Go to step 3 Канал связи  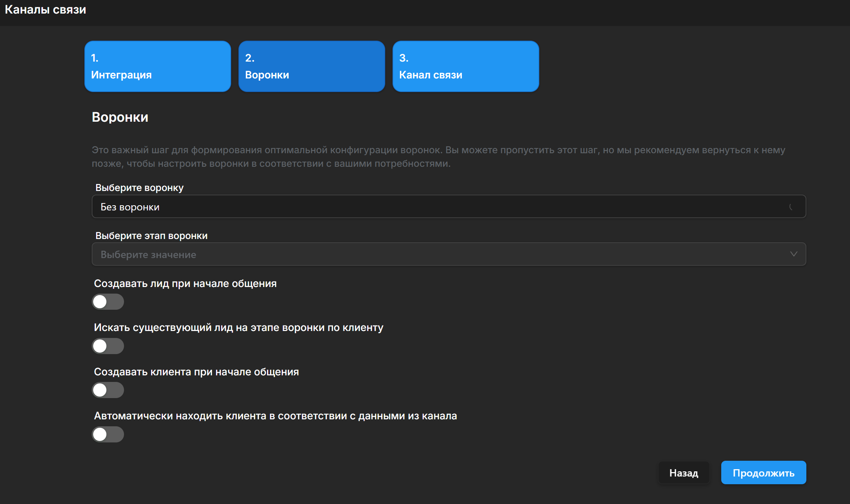pos(466,66)
